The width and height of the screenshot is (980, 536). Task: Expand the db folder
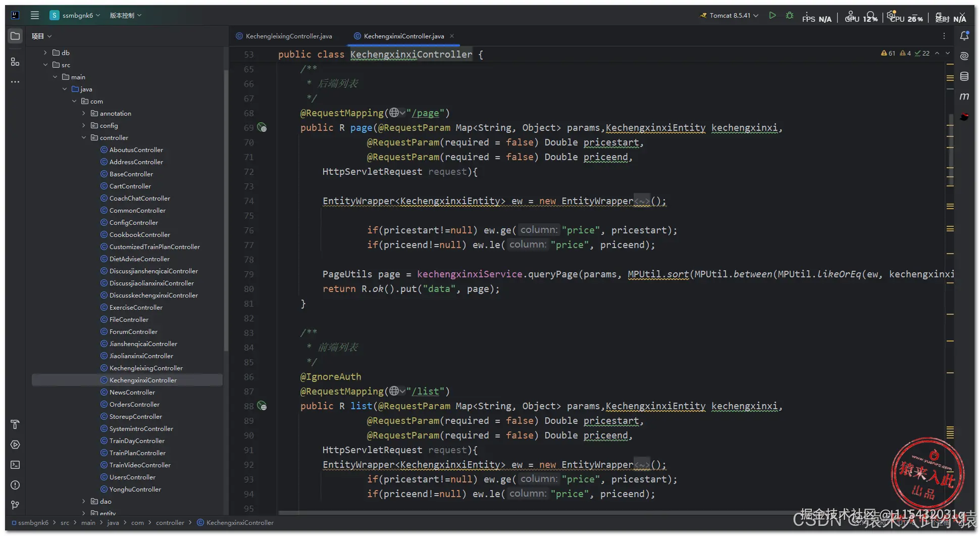(x=45, y=53)
